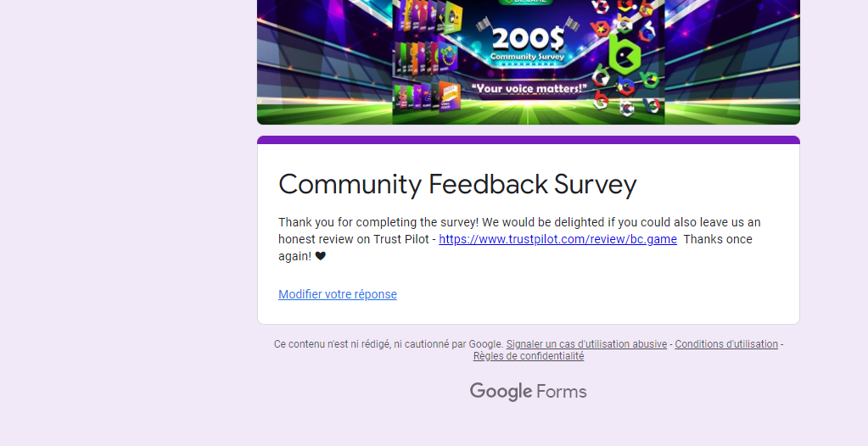The height and width of the screenshot is (446, 868).
Task: Open "Règles de confidentialité" link
Action: tap(528, 356)
